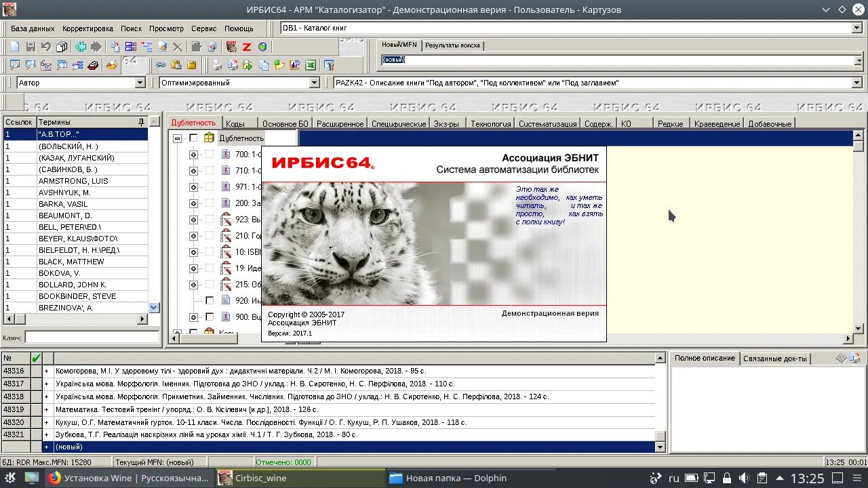Click the chain link icon on the toolbar
868x488 pixels.
click(x=160, y=65)
